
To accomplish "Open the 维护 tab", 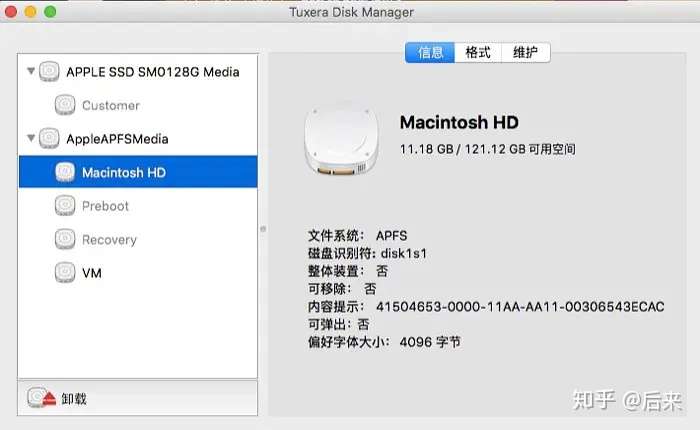I will 525,53.
